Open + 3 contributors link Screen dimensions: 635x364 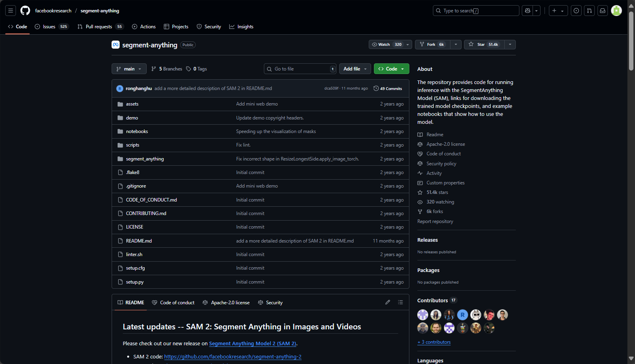tap(434, 342)
